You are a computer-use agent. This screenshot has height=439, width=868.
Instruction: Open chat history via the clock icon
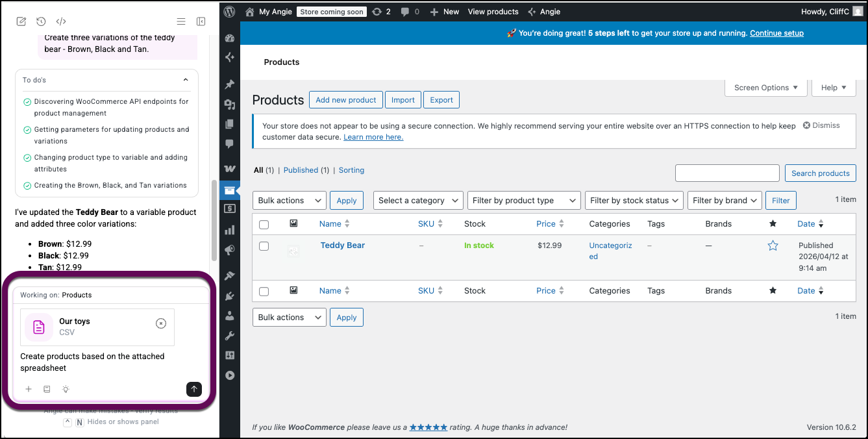41,21
